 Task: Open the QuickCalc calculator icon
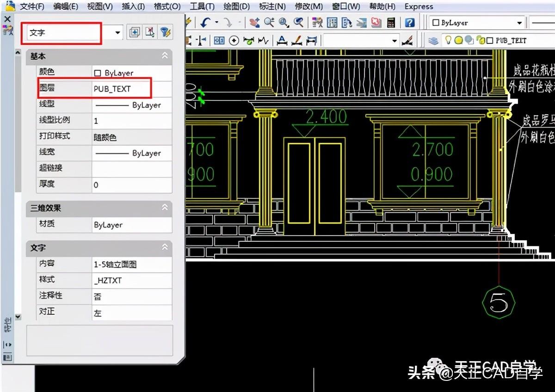click(392, 22)
